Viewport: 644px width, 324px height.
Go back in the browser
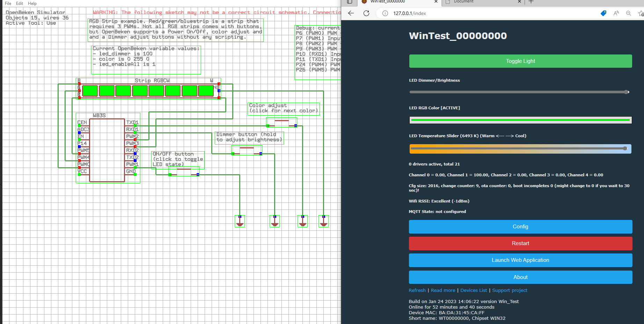pyautogui.click(x=351, y=13)
